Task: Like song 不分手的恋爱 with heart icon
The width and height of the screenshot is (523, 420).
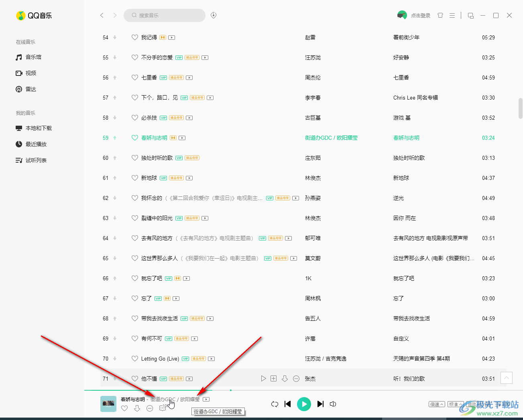Action: [x=135, y=57]
